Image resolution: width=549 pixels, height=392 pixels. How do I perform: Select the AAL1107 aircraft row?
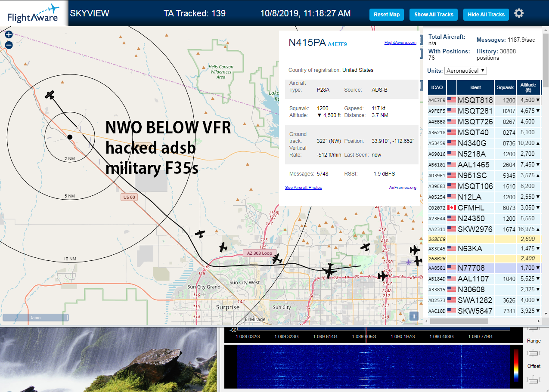pos(484,279)
